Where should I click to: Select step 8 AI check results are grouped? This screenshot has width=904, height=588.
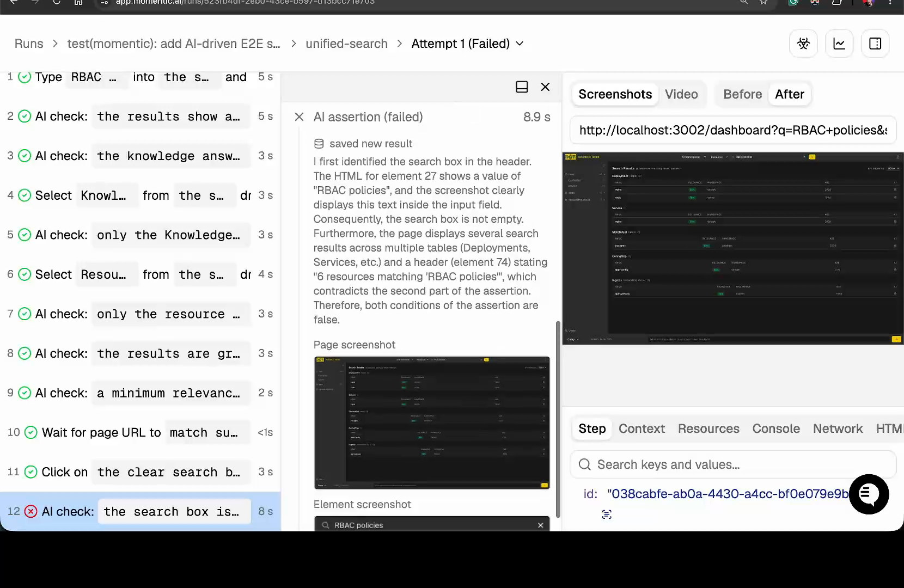[141, 354]
